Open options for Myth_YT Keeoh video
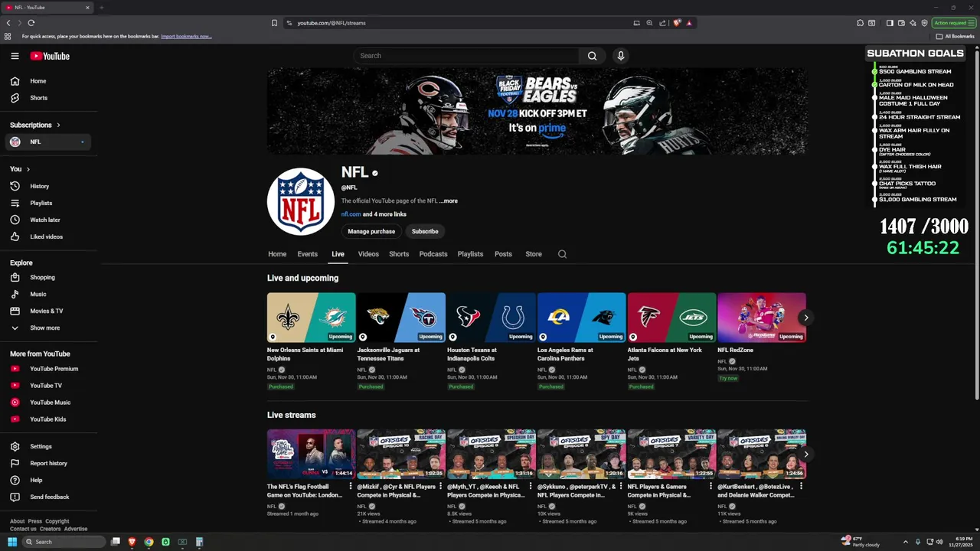This screenshot has width=980, height=551. coord(531,487)
